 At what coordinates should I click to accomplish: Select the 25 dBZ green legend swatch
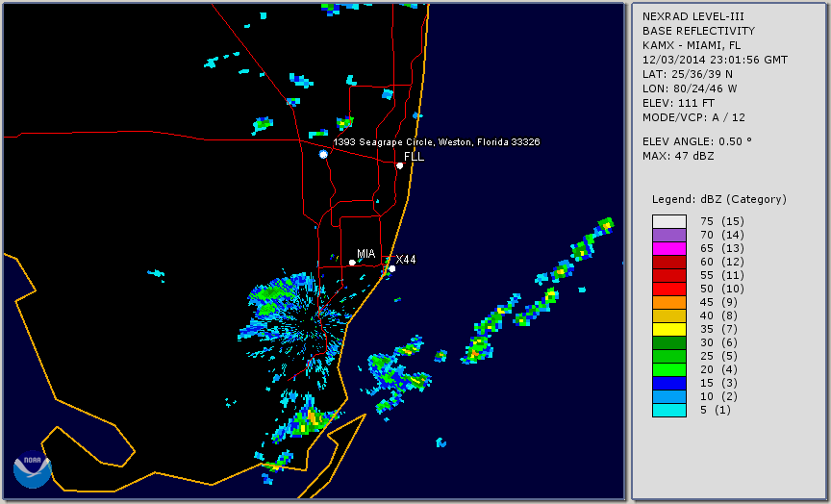point(669,356)
